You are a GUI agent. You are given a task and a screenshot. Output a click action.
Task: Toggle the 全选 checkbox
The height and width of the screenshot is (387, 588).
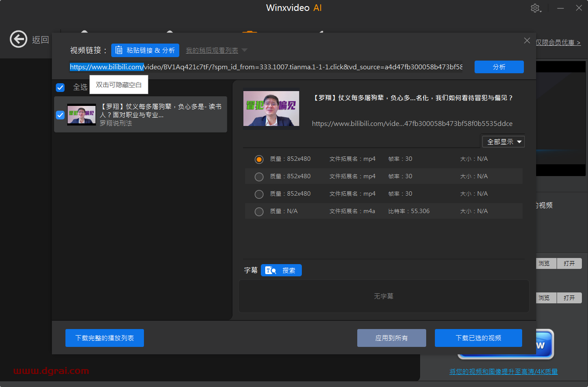click(x=60, y=88)
